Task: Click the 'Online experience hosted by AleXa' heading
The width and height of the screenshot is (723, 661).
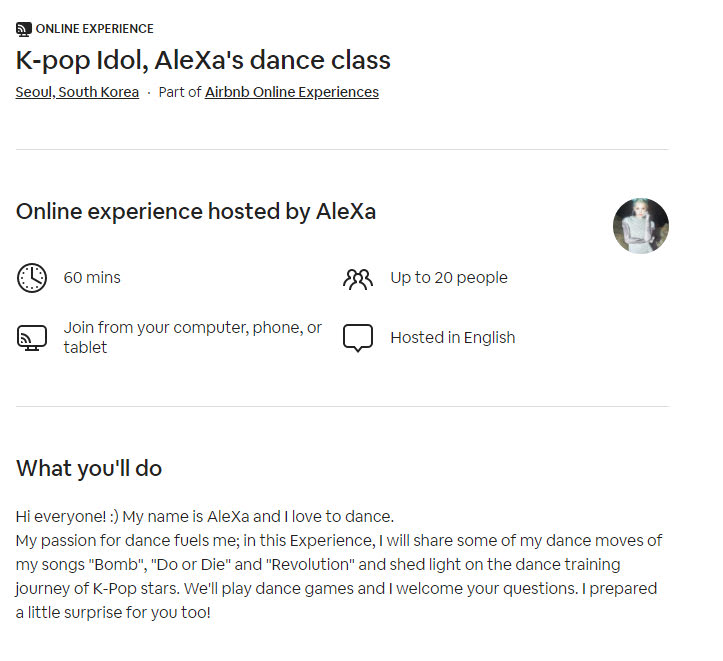Action: (x=196, y=212)
